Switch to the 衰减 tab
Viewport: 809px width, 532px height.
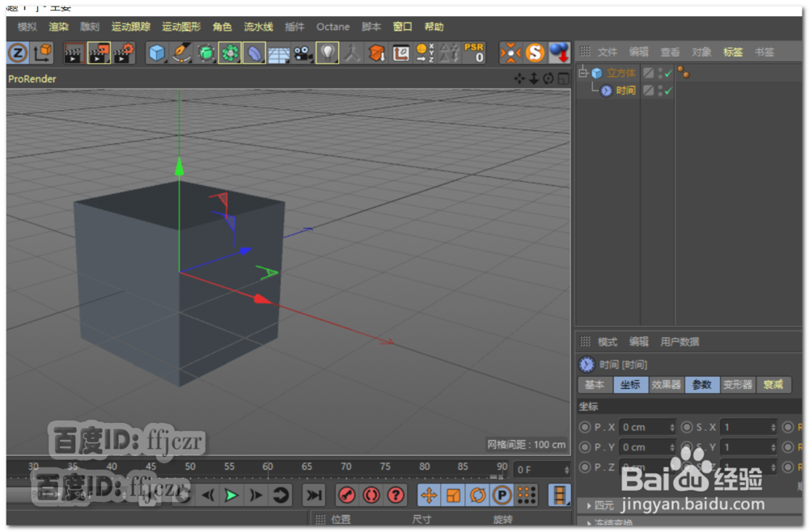pyautogui.click(x=773, y=385)
